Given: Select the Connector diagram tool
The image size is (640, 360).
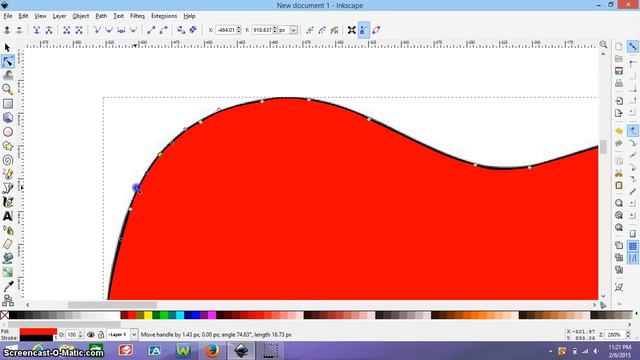Looking at the screenshot, I should tap(8, 300).
